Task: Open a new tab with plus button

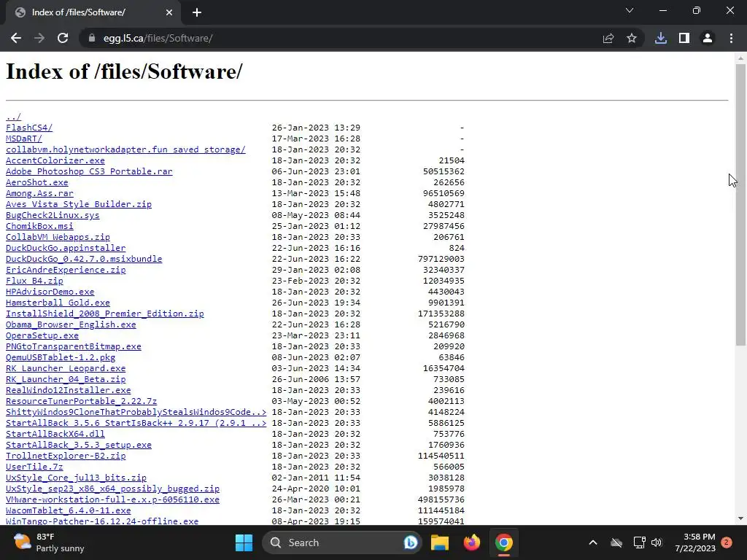Action: click(x=197, y=12)
